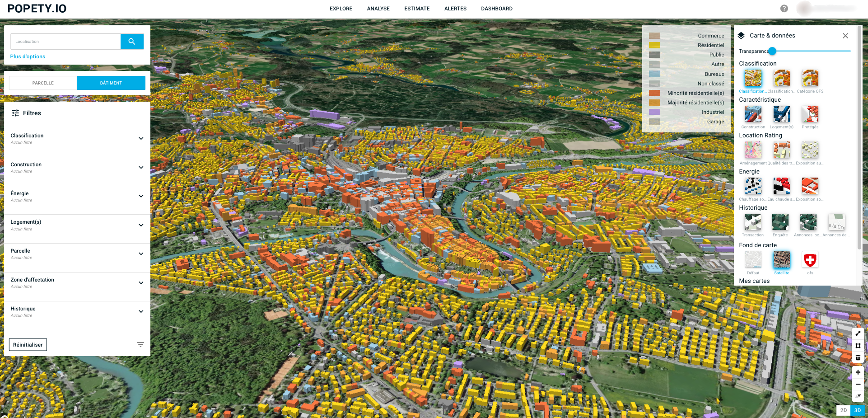Image resolution: width=868 pixels, height=418 pixels.
Task: Zoom out of the map
Action: (858, 385)
